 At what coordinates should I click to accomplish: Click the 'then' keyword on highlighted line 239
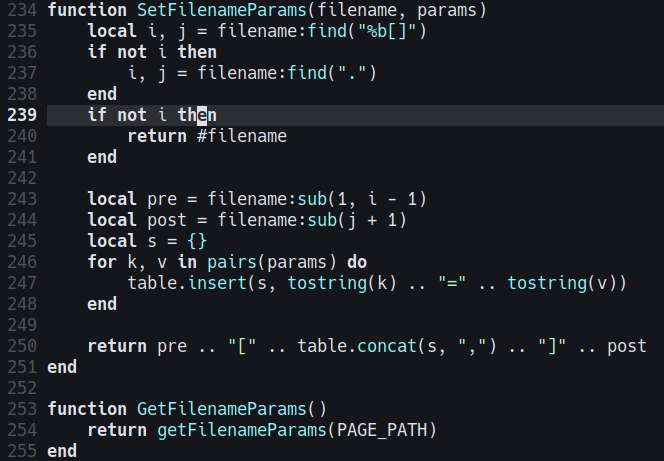click(197, 115)
